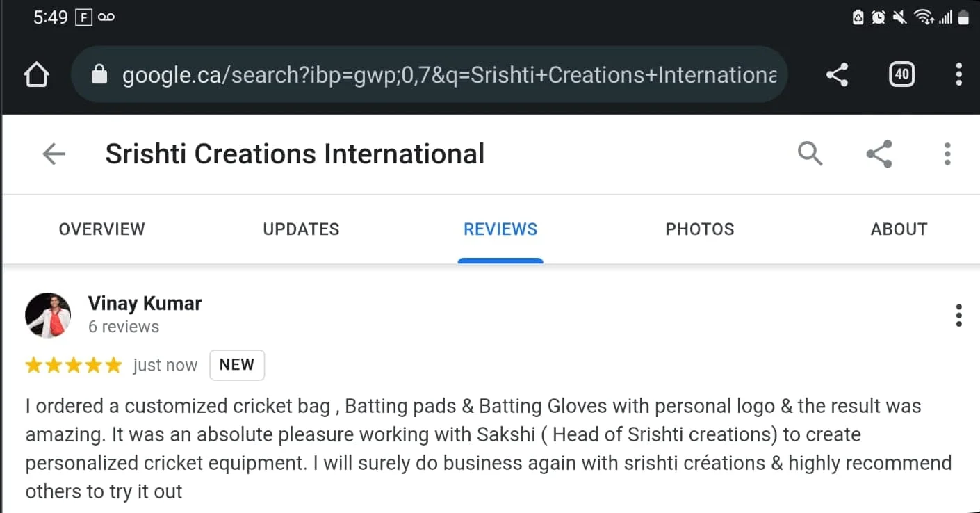Share the Srishti Creations International listing
The width and height of the screenshot is (980, 513).
pos(879,154)
